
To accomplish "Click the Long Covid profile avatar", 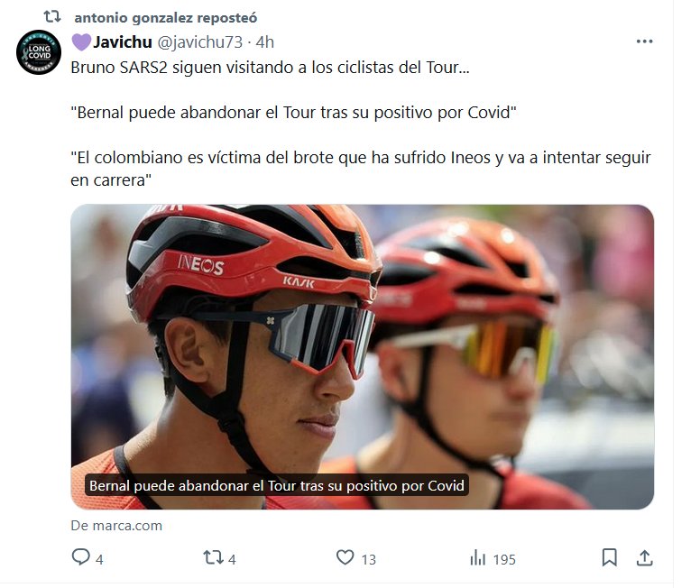I will tap(39, 52).
